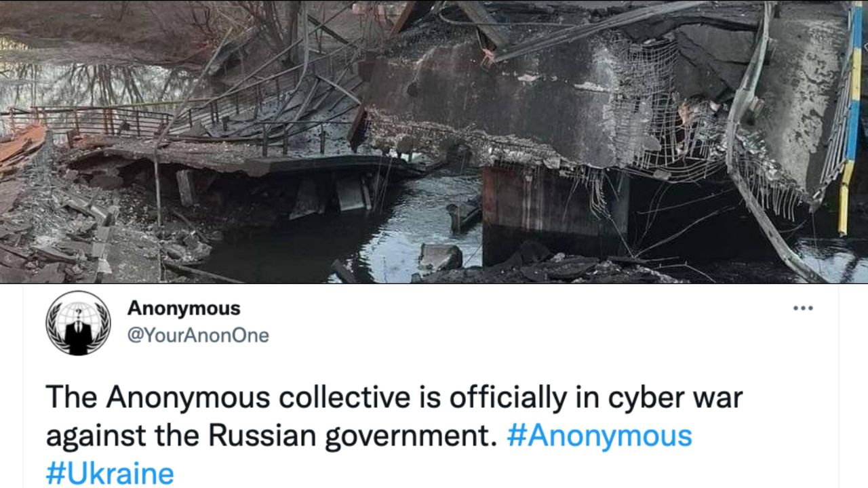
Task: Click the phrase "cyber war" in tweet
Action: 683,398
